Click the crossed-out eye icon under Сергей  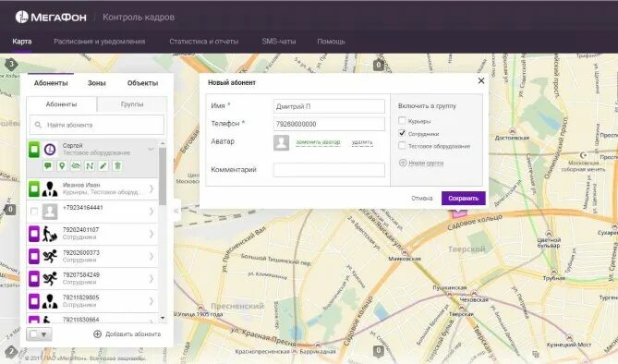click(76, 165)
